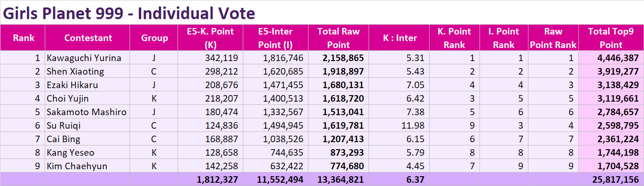Click the Total Top9 Point header
The image size is (644, 186).
click(x=611, y=38)
